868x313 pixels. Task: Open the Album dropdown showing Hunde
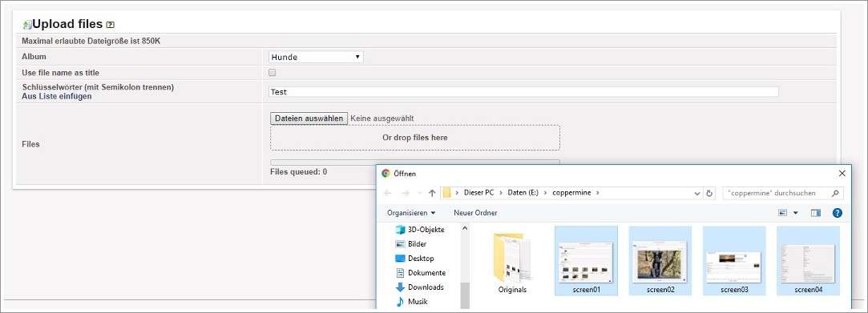(316, 57)
